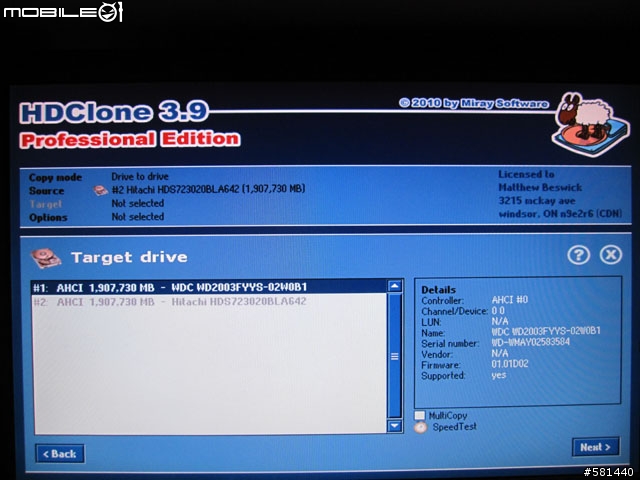Click the scroll up arrow of drive list

click(395, 286)
